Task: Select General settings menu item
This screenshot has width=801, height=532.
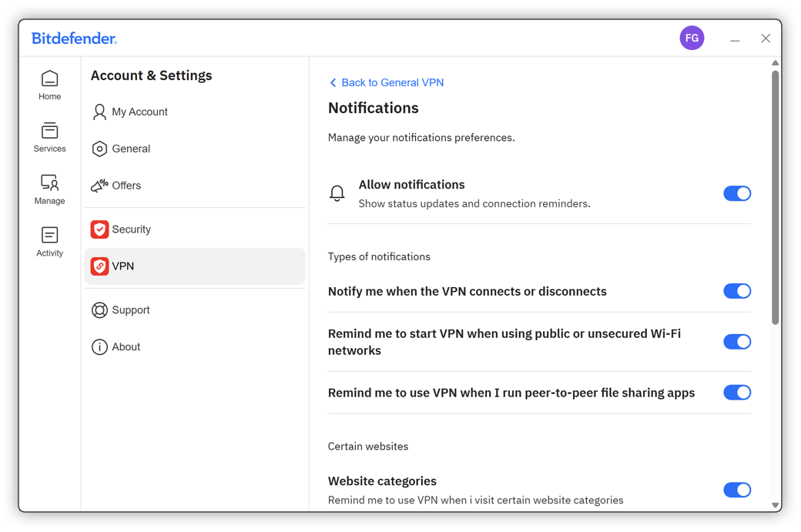Action: 195,149
